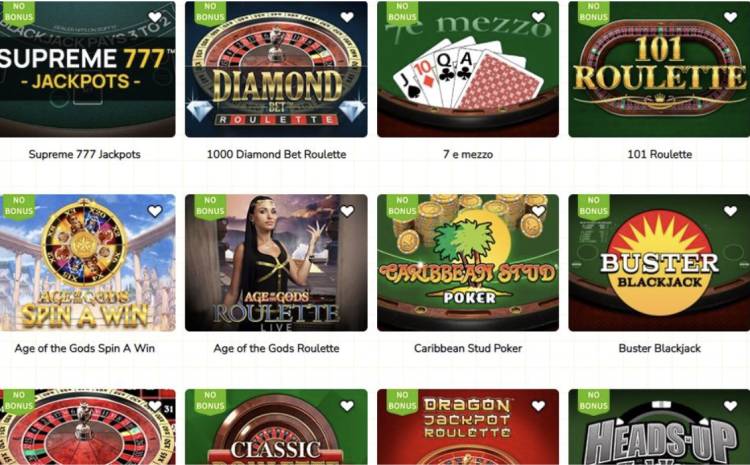Heart the Age of the Gods Roulette game
Viewport: 750px width, 465px height.
pyautogui.click(x=347, y=211)
